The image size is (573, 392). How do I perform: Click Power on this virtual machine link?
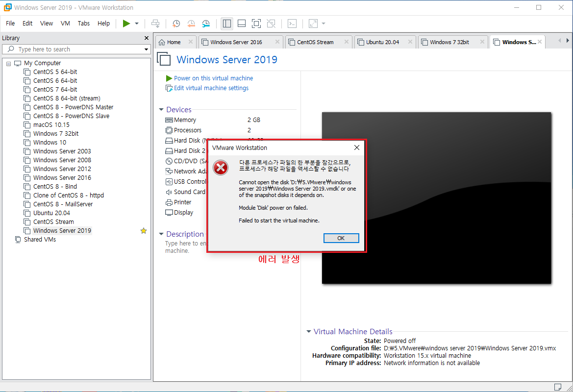[x=213, y=78]
